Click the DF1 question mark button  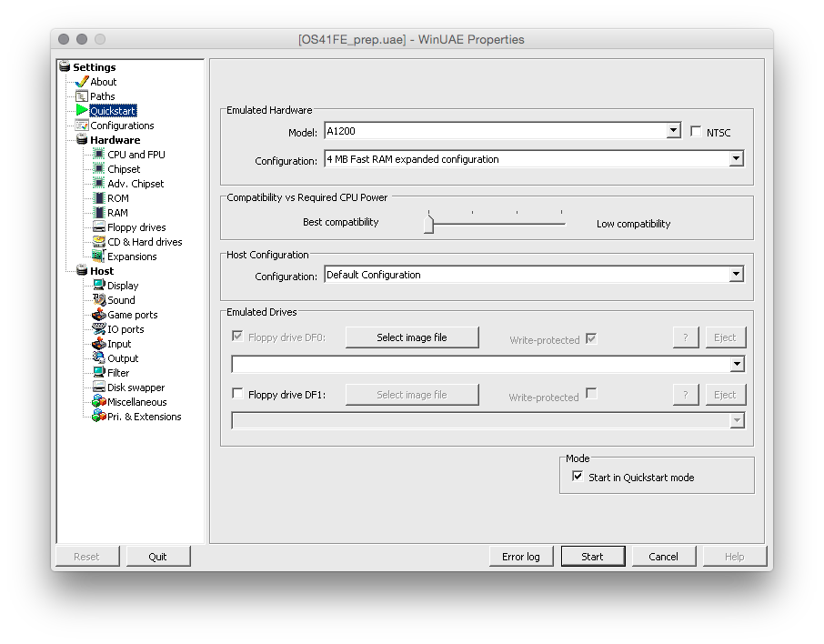point(686,395)
